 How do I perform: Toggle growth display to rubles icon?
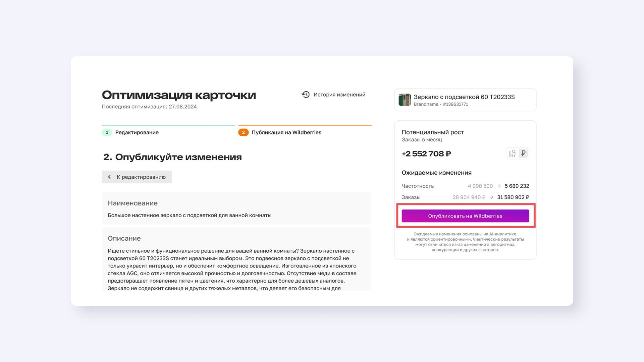[x=523, y=154]
